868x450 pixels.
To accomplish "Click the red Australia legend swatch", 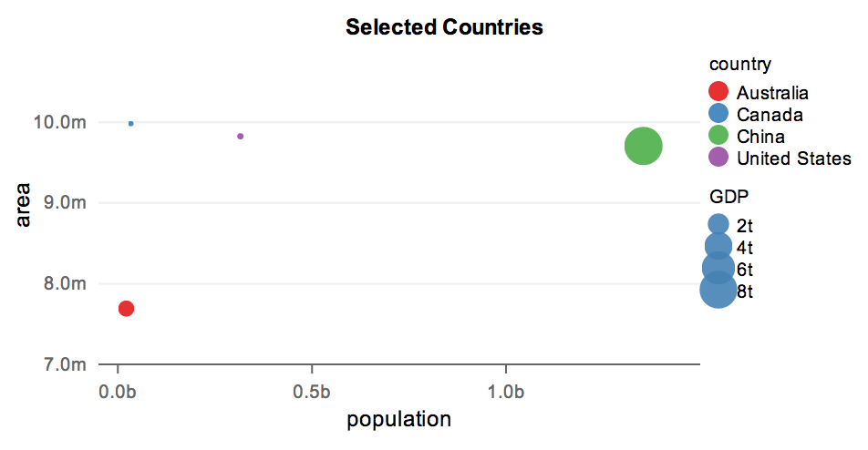I will tap(718, 92).
